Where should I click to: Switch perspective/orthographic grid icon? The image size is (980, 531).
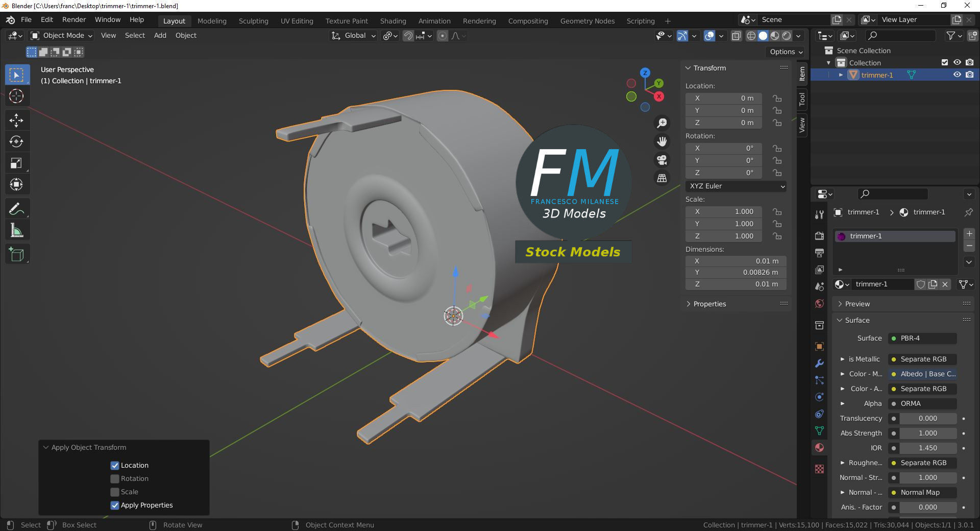(x=662, y=178)
